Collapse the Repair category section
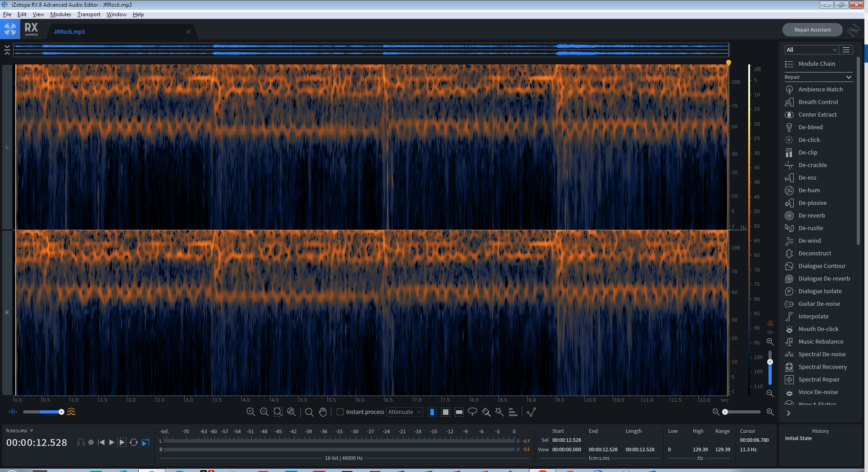 [x=849, y=77]
